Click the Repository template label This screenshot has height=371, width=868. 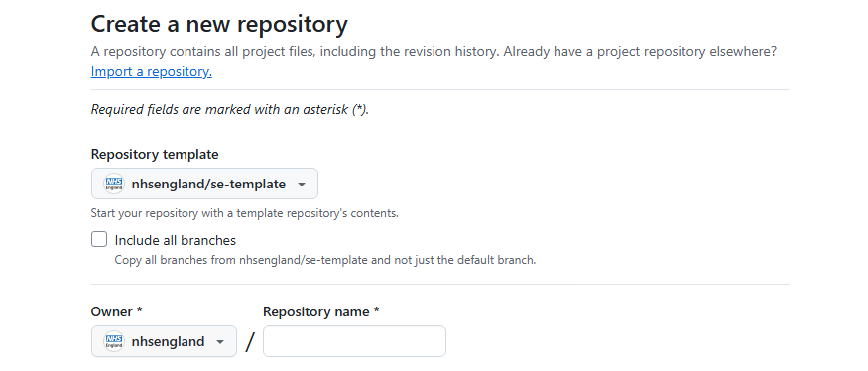click(155, 154)
